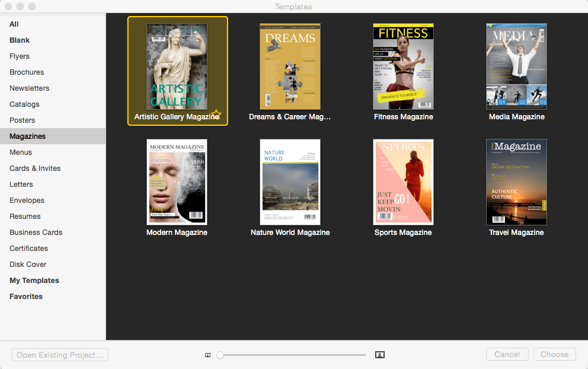Show the Business Cards templates
Image resolution: width=588 pixels, height=369 pixels.
tap(36, 233)
